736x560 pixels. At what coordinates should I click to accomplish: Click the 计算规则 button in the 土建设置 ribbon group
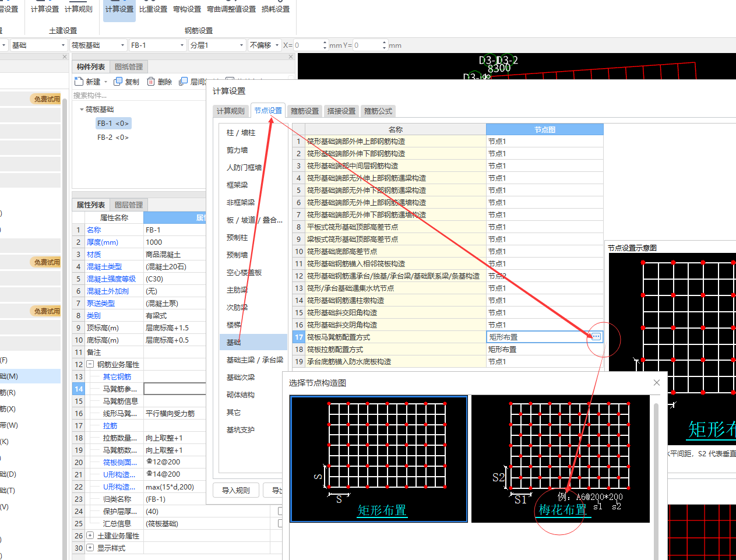click(x=79, y=9)
